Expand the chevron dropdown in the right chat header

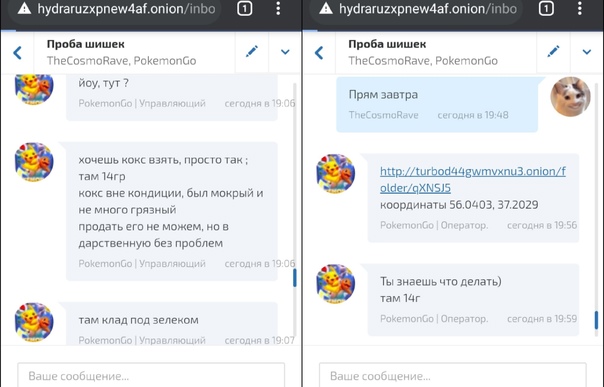coord(587,52)
